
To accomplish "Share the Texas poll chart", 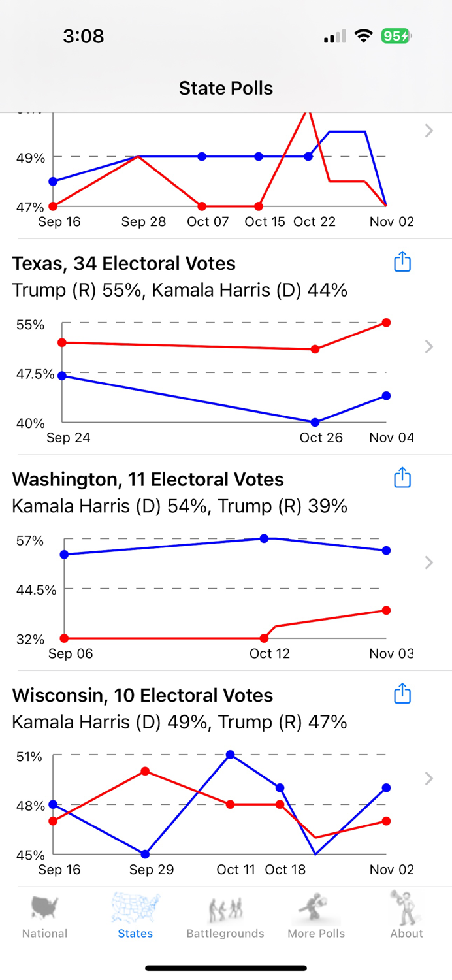I will [402, 262].
